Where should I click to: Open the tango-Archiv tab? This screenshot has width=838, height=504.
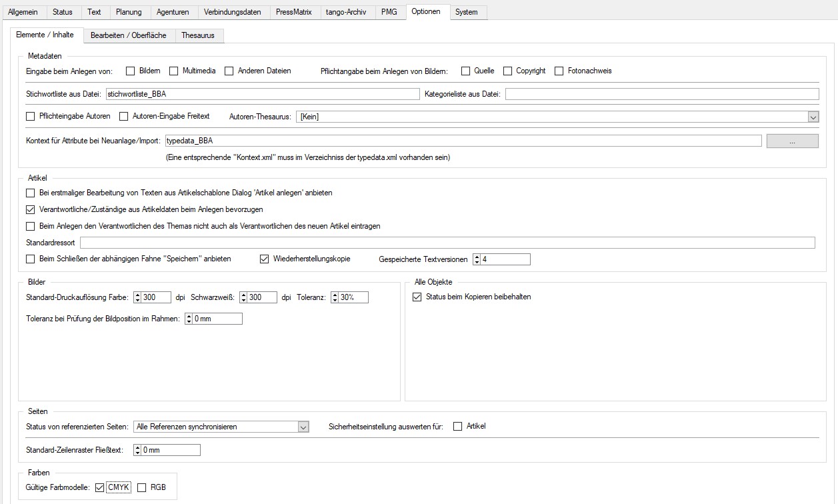click(346, 12)
